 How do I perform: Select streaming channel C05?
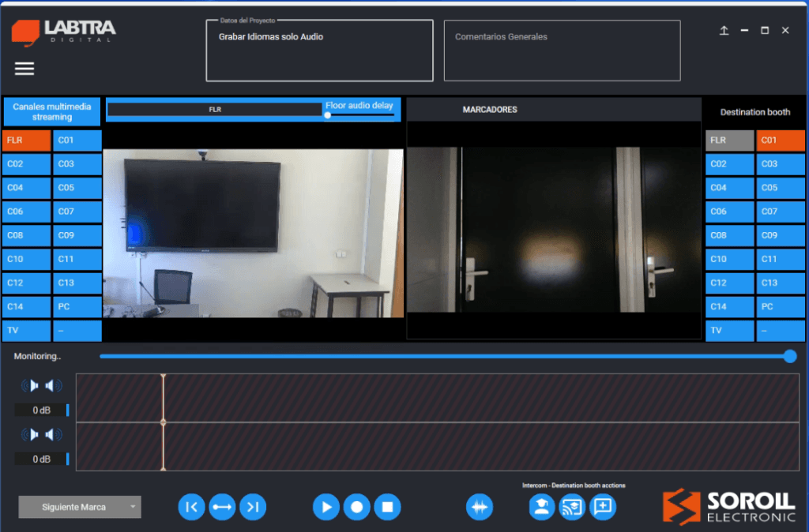click(77, 188)
